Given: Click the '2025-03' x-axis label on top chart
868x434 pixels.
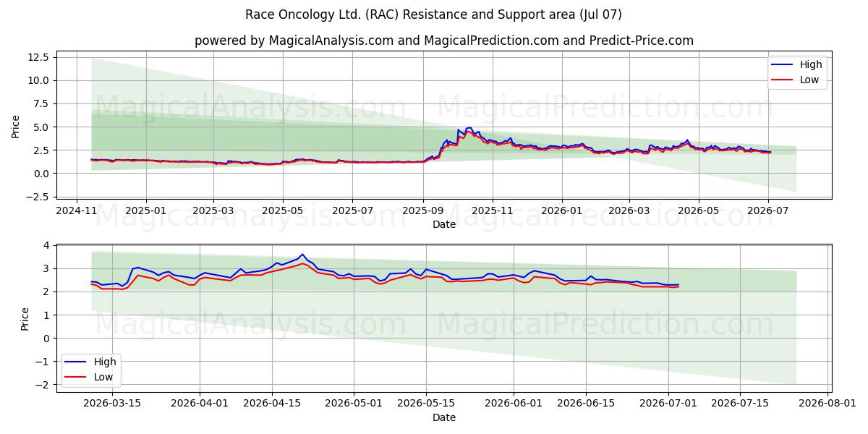Looking at the screenshot, I should click(213, 210).
